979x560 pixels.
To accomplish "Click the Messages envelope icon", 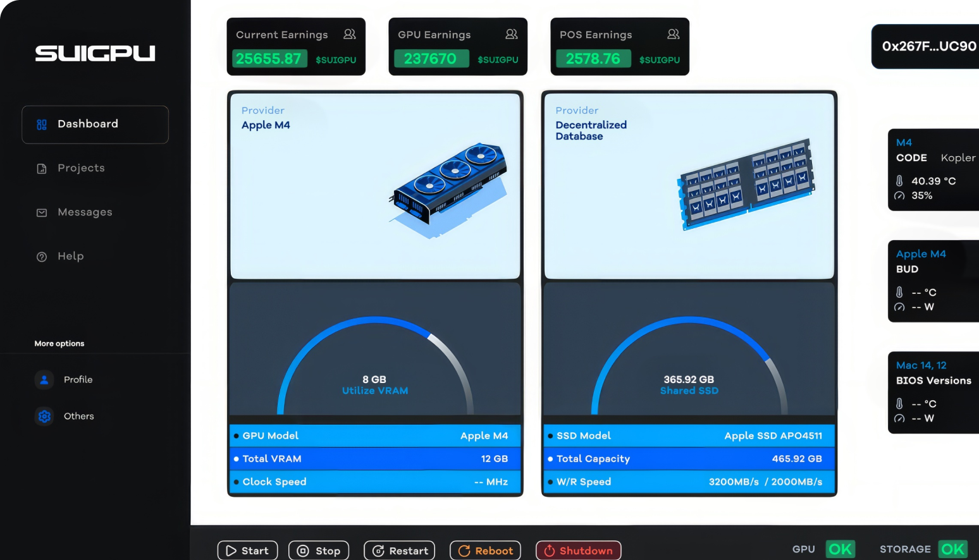I will tap(42, 213).
